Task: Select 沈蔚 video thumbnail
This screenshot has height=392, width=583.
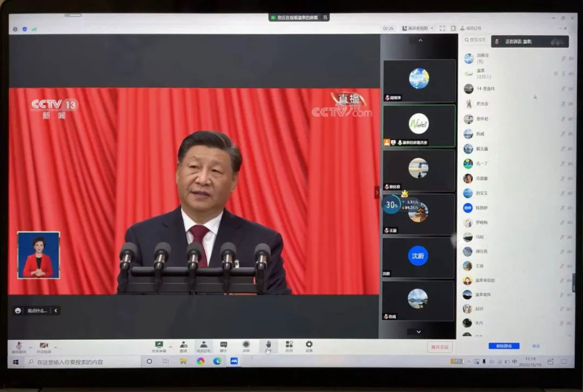Action: [418, 256]
